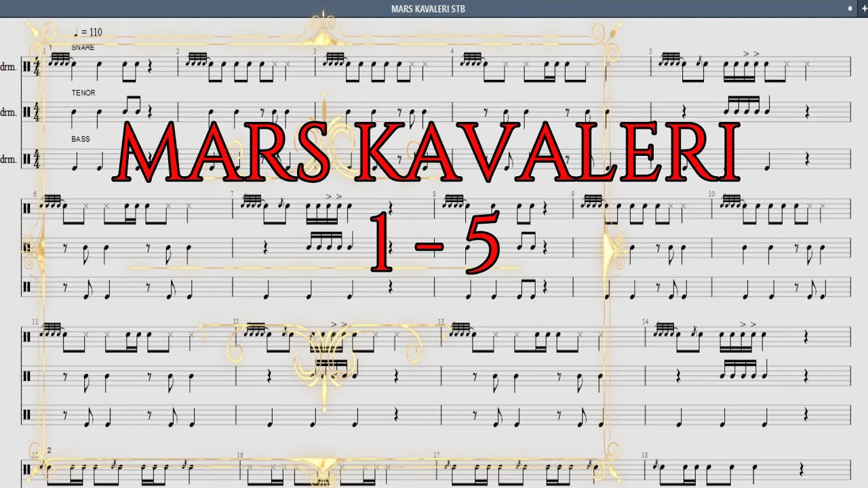Select the BASS staff label
The width and height of the screenshot is (868, 488).
[x=81, y=139]
